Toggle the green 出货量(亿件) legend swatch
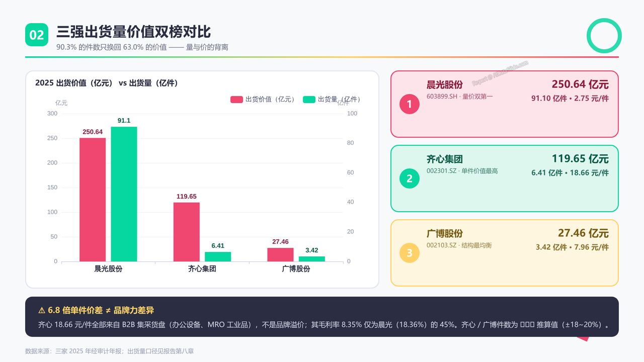This screenshot has height=362, width=644. click(x=309, y=100)
